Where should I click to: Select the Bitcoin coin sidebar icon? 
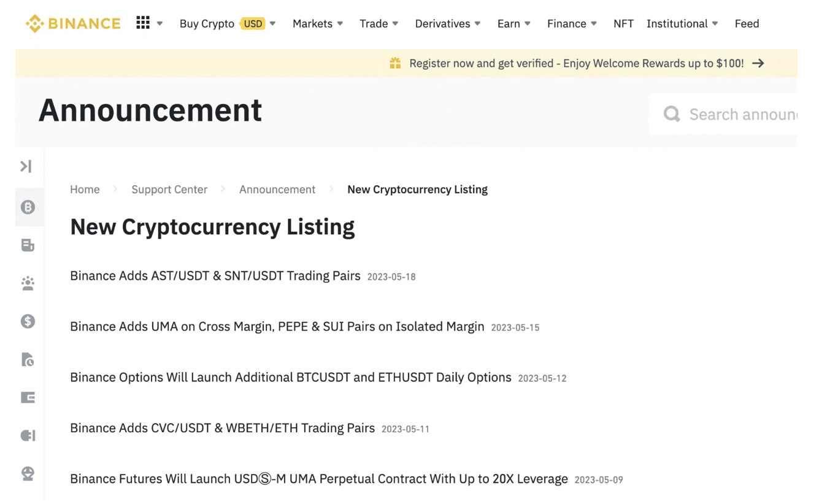pyautogui.click(x=28, y=207)
